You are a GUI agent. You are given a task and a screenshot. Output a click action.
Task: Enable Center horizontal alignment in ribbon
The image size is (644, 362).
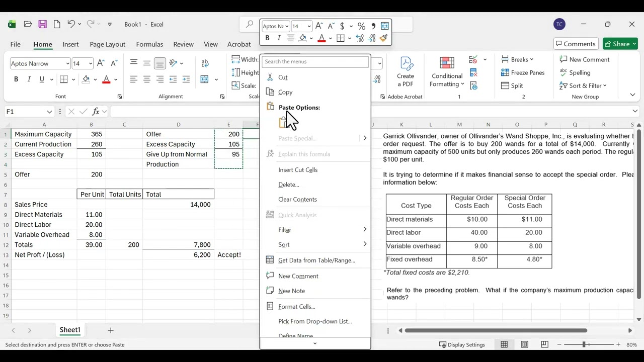(147, 79)
